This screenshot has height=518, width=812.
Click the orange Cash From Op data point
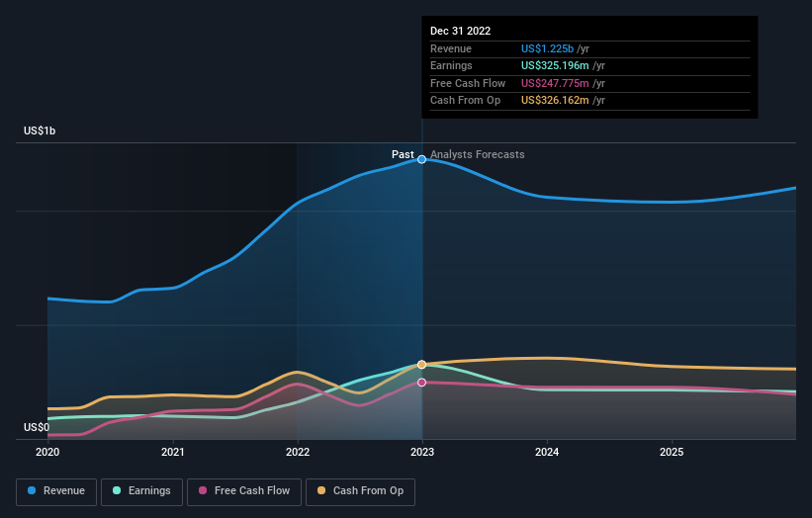pos(422,365)
